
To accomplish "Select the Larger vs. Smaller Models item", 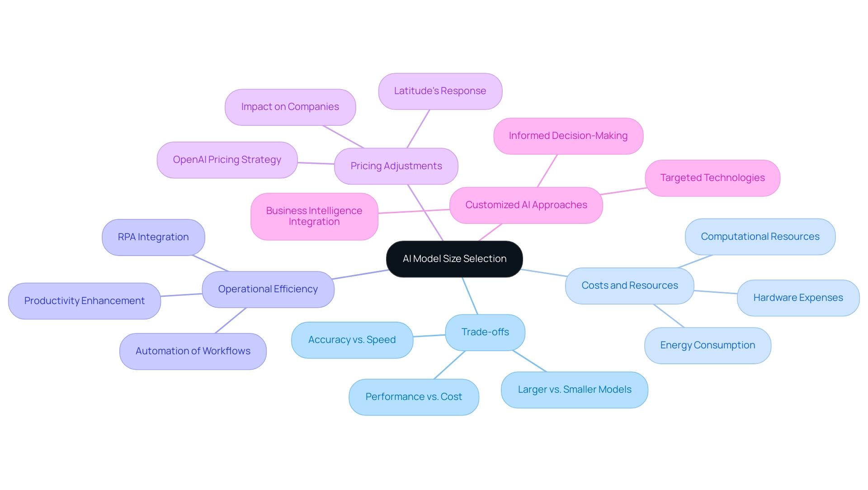I will click(x=573, y=390).
